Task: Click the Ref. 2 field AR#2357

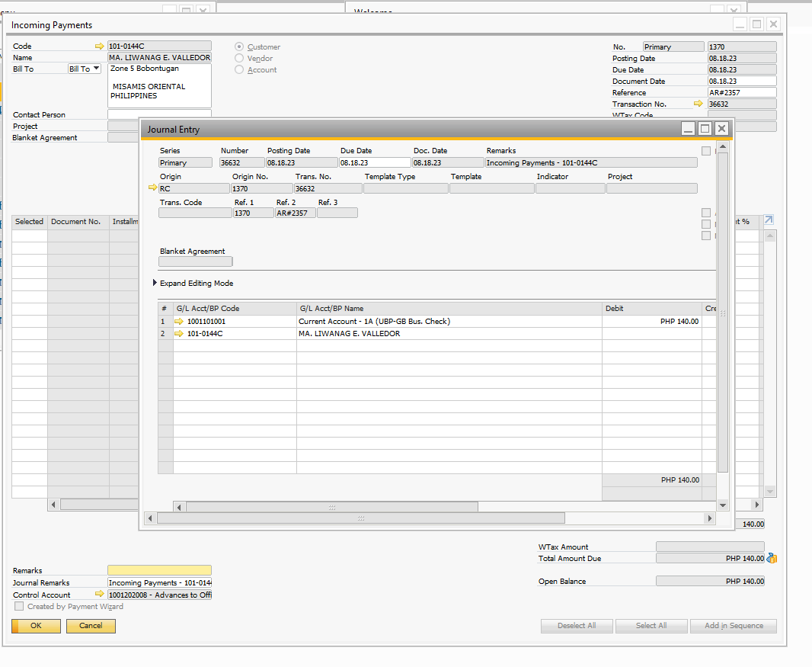Action: pos(296,213)
